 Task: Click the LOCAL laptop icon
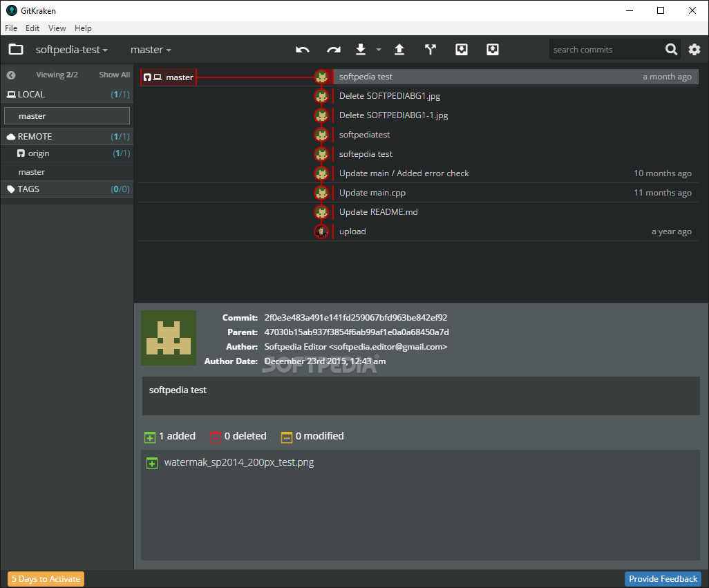pos(11,95)
